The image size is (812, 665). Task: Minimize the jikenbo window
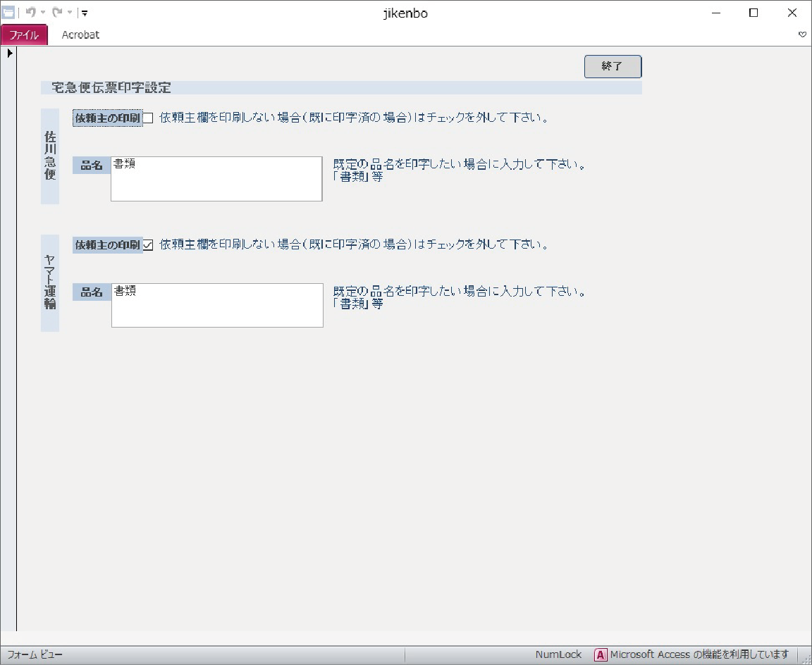[x=716, y=13]
